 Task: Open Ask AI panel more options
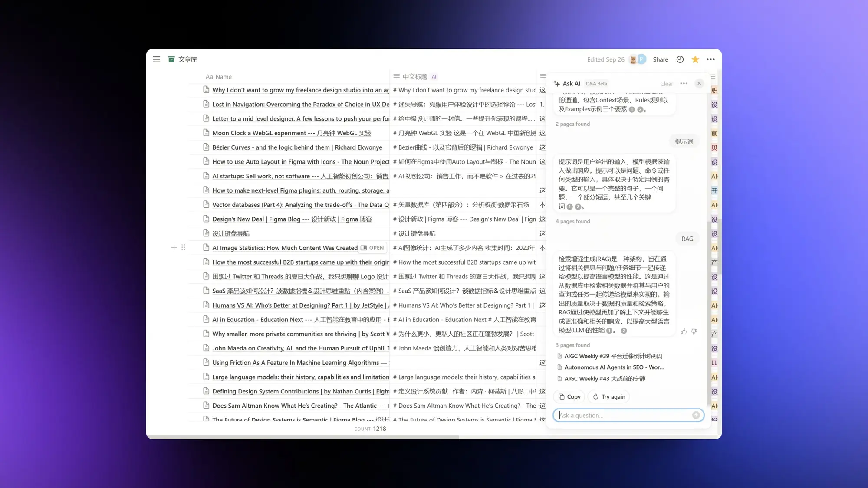click(684, 83)
